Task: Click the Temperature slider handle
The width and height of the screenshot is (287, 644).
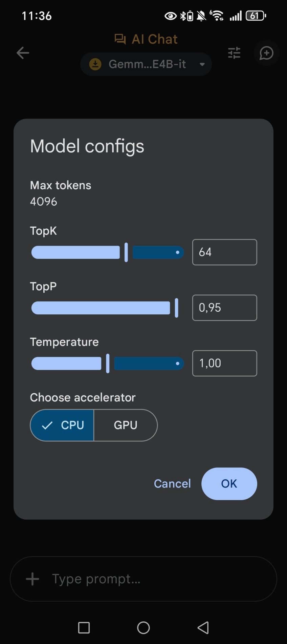Action: [108, 363]
